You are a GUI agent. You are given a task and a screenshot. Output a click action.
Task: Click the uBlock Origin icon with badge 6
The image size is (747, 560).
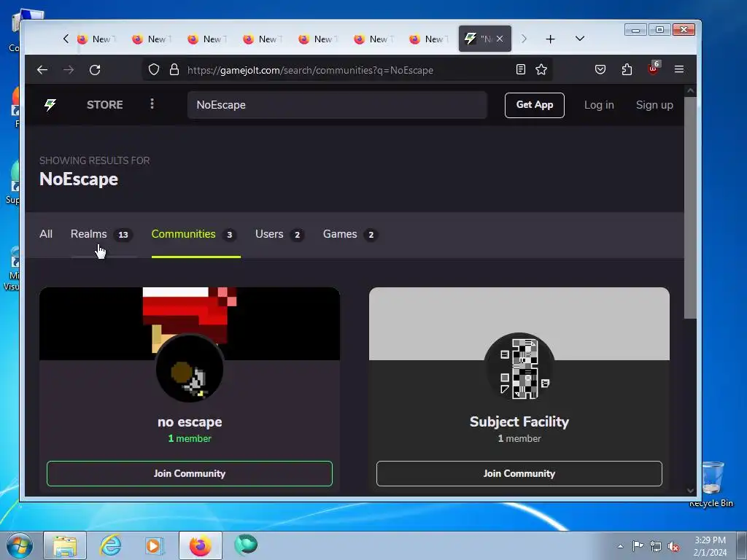point(653,69)
